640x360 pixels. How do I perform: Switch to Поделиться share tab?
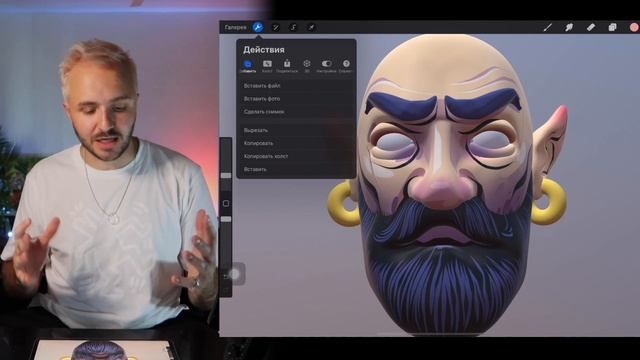287,67
